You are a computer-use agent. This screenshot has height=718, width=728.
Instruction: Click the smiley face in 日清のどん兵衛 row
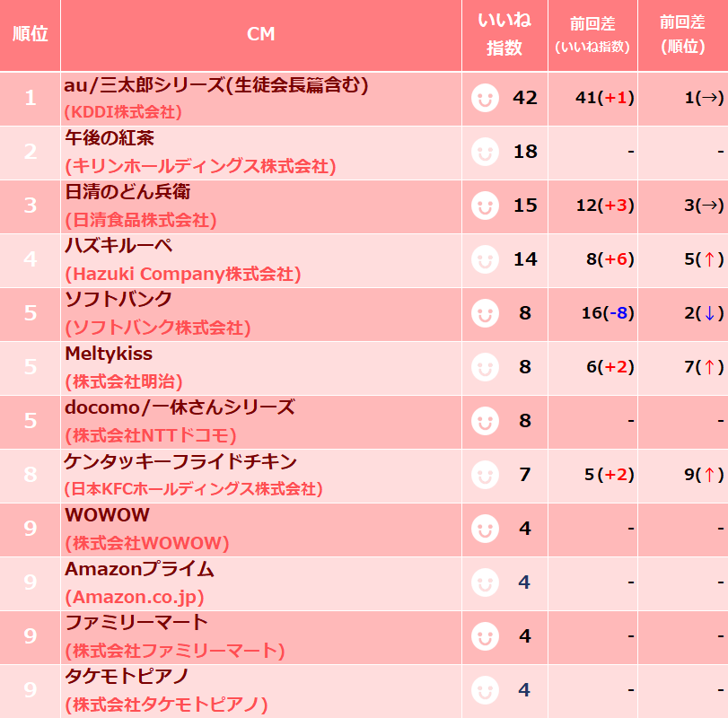pos(485,206)
